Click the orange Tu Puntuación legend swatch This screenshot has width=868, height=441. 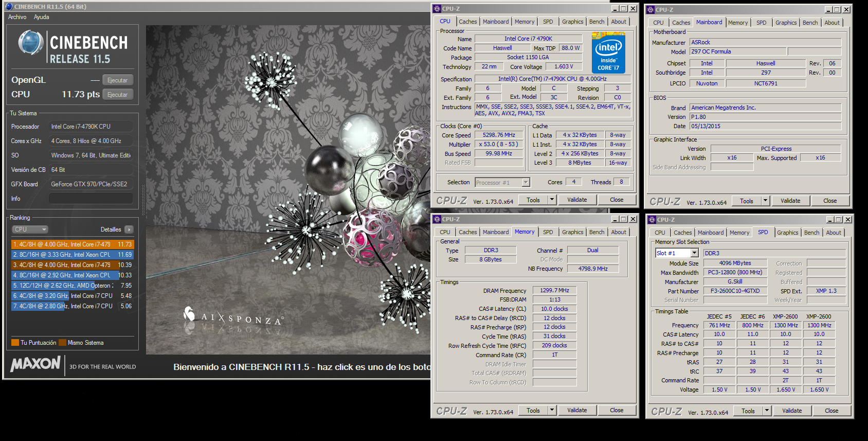(x=15, y=343)
